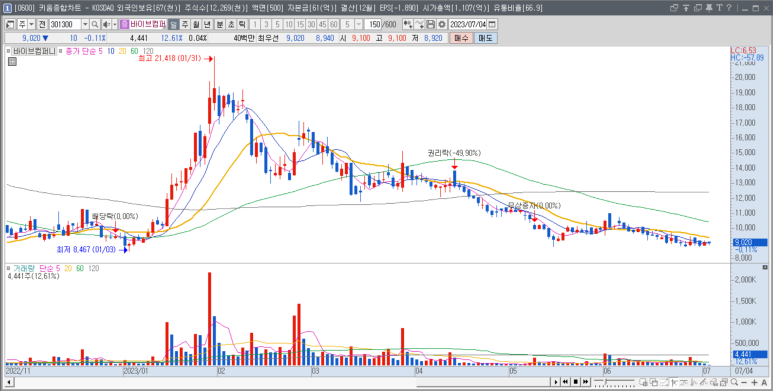The height and width of the screenshot is (391, 773).
Task: Click the 바이브컴퍼 stock name button
Action: (x=148, y=25)
